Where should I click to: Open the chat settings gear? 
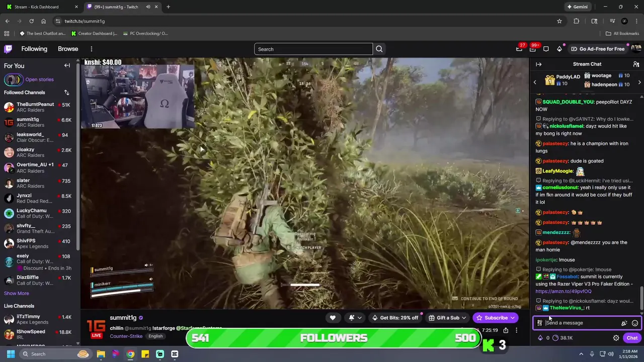616,338
